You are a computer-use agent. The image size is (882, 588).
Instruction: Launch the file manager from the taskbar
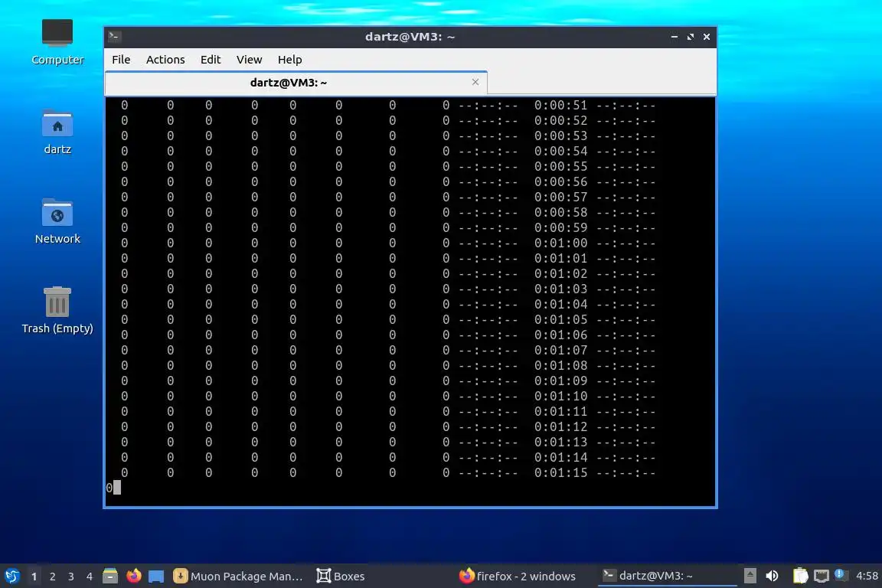tap(110, 577)
